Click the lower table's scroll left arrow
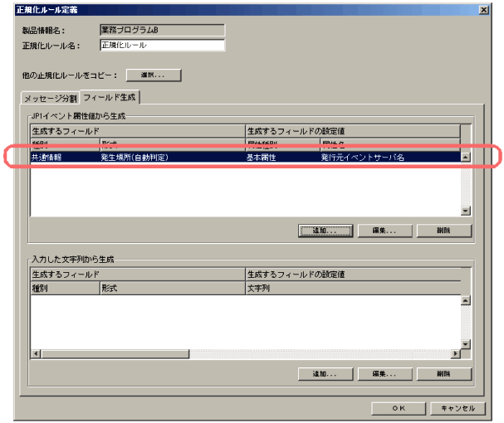The image size is (504, 423). click(36, 354)
